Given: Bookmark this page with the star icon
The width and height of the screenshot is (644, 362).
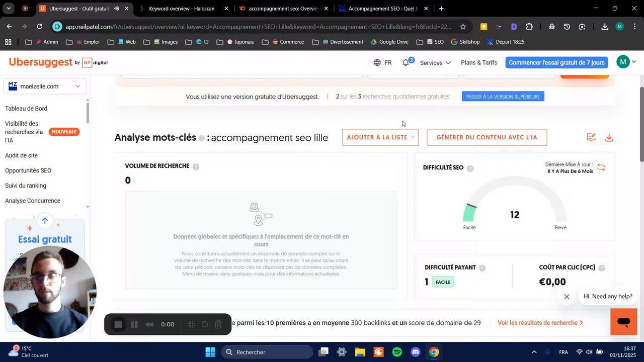Looking at the screenshot, I should click(x=463, y=27).
